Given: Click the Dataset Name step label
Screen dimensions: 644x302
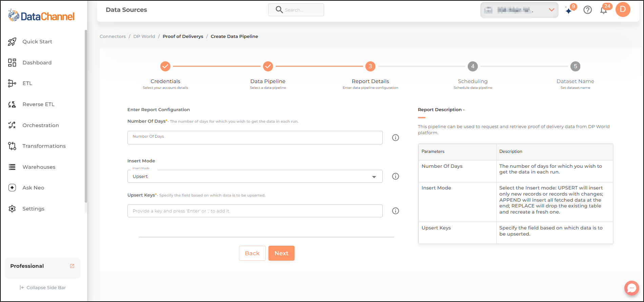Looking at the screenshot, I should point(575,81).
